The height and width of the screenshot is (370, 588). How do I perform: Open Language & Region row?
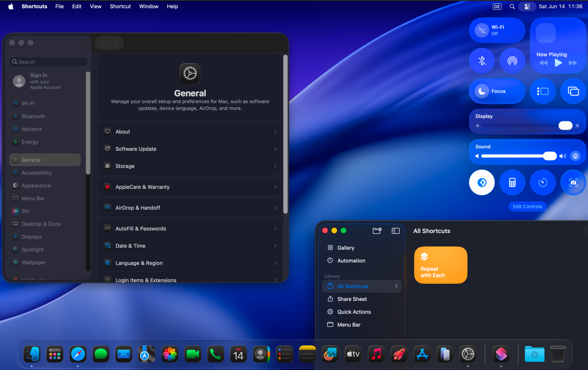pos(190,263)
